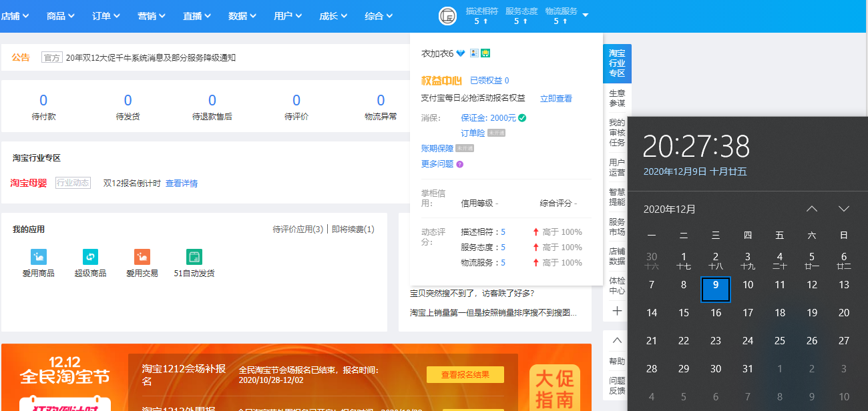
Task: Click the 物流异常 count
Action: tap(381, 101)
